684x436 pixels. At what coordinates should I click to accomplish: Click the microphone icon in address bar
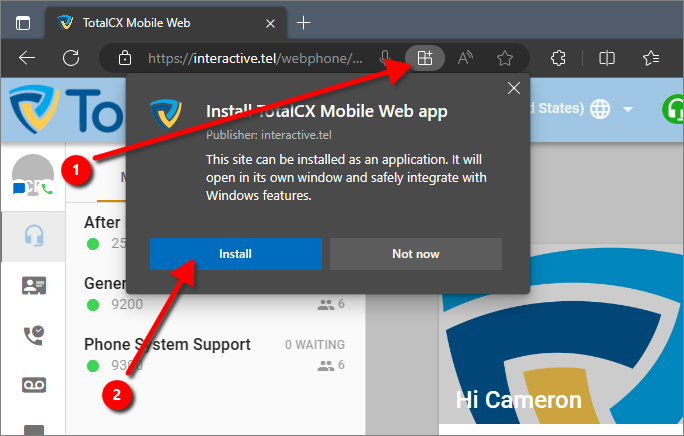[x=385, y=58]
